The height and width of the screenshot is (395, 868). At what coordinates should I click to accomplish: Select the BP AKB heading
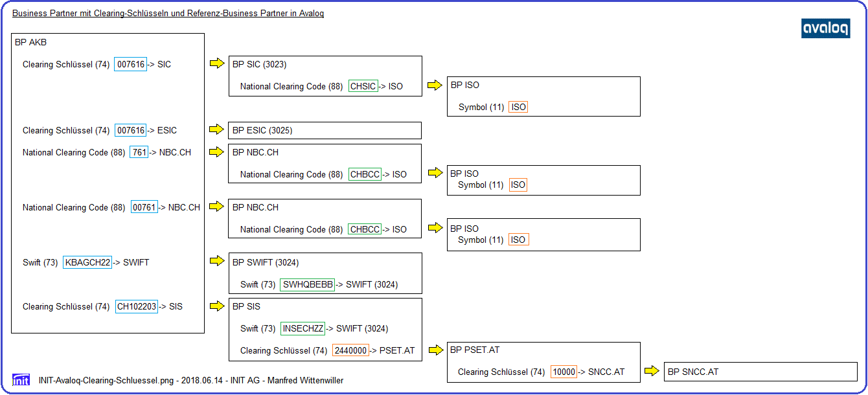(x=30, y=43)
